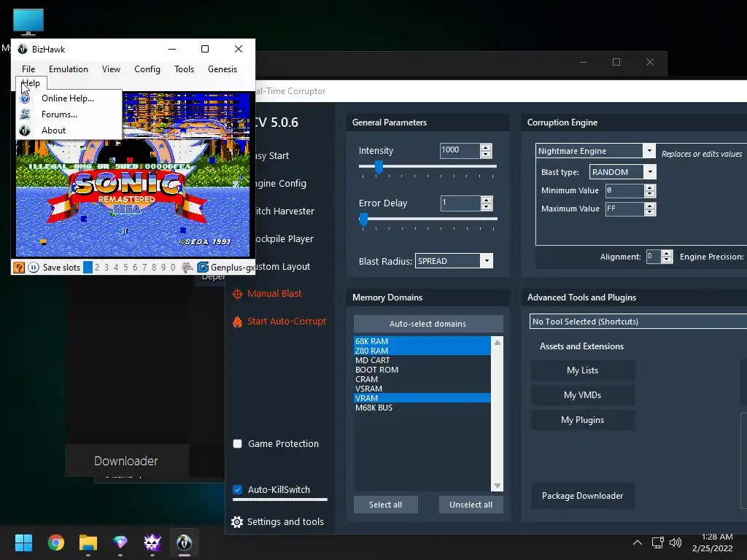
Task: Increase the Minimum Value spinner
Action: point(650,187)
